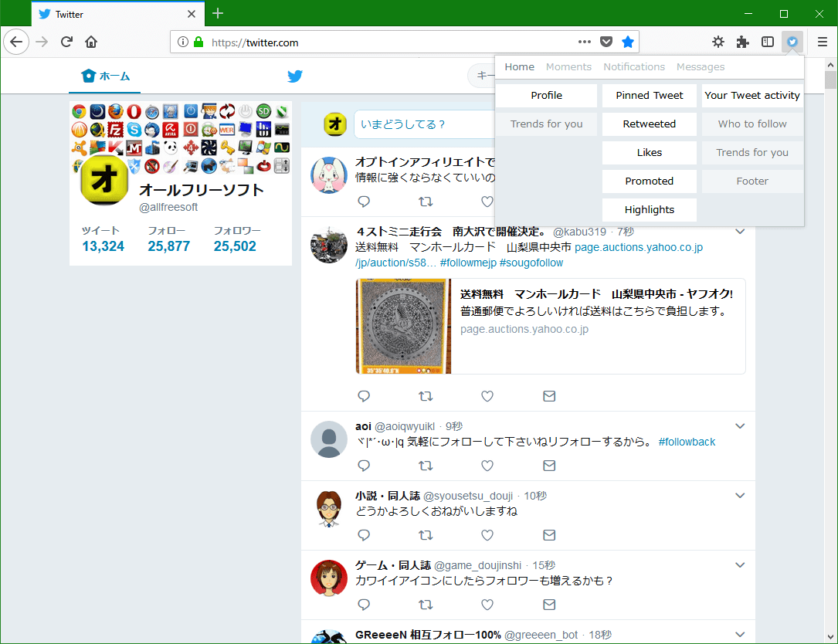Open a new browser tab
This screenshot has height=644, width=838.
218,13
